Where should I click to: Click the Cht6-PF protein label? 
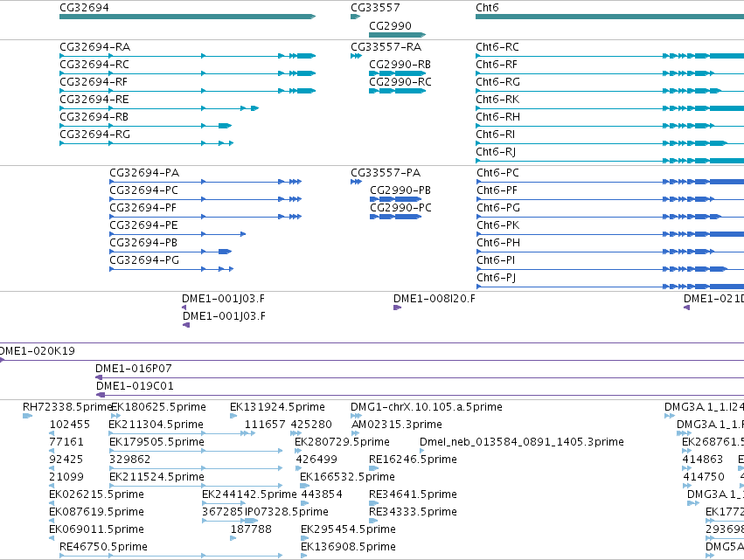tap(497, 190)
